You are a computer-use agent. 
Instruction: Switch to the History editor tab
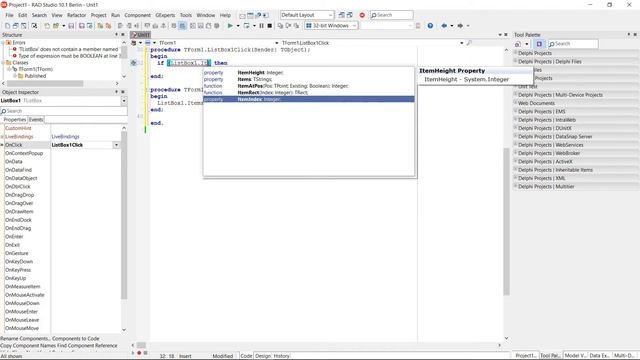coord(281,356)
